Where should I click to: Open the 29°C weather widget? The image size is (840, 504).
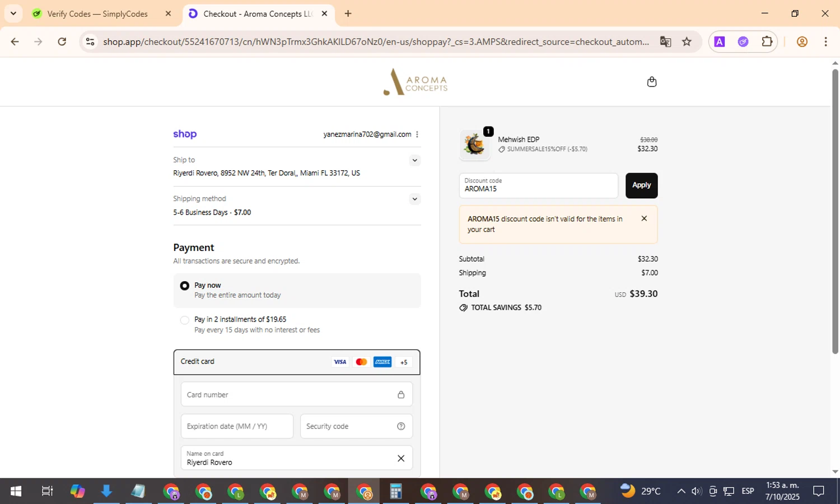pos(641,491)
